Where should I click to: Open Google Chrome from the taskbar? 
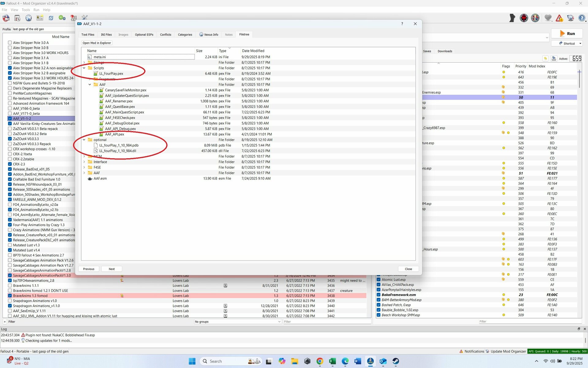point(320,361)
